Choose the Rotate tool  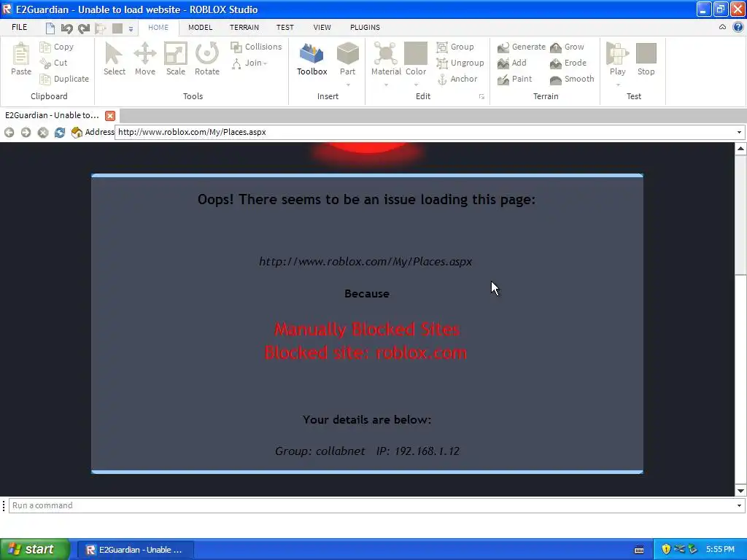206,58
